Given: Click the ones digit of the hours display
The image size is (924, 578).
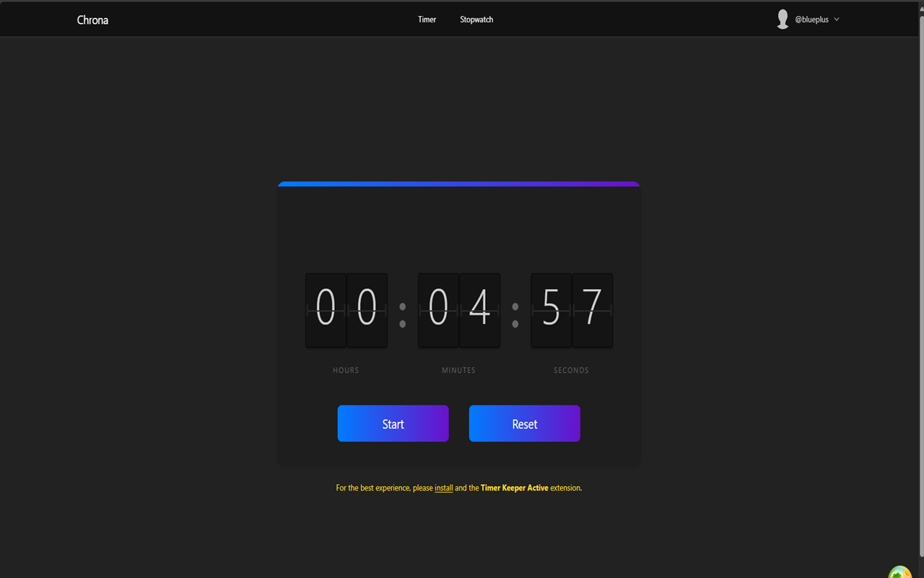Looking at the screenshot, I should (x=367, y=310).
